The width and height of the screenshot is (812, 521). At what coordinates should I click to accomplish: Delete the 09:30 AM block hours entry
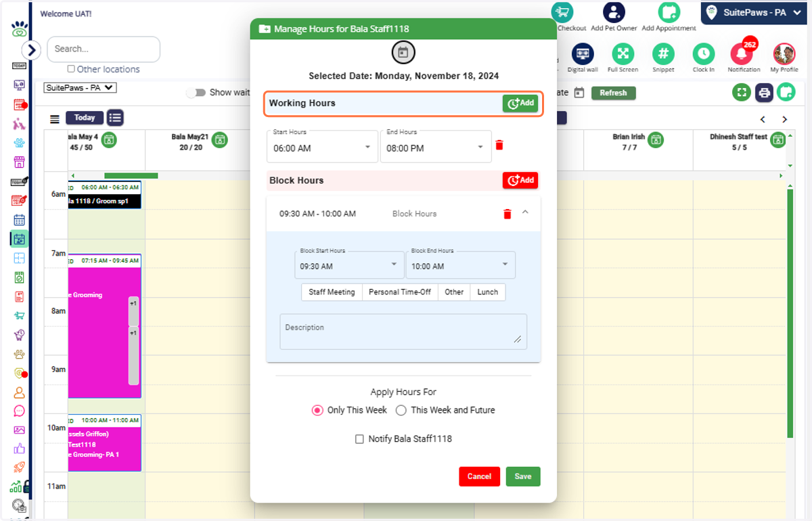507,214
